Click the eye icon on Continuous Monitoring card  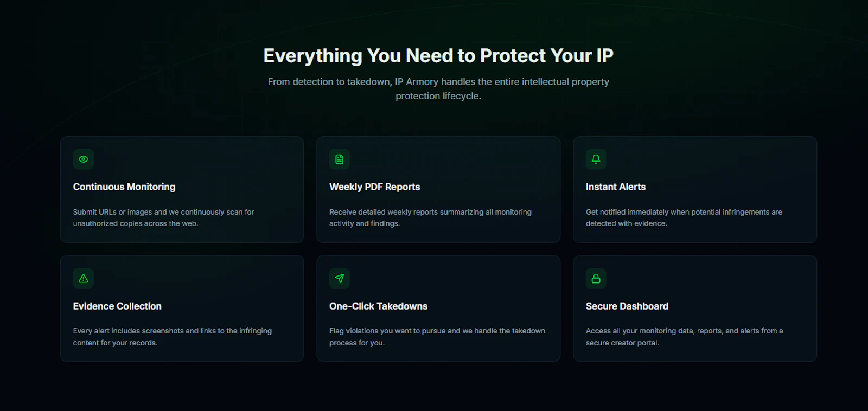pos(84,159)
